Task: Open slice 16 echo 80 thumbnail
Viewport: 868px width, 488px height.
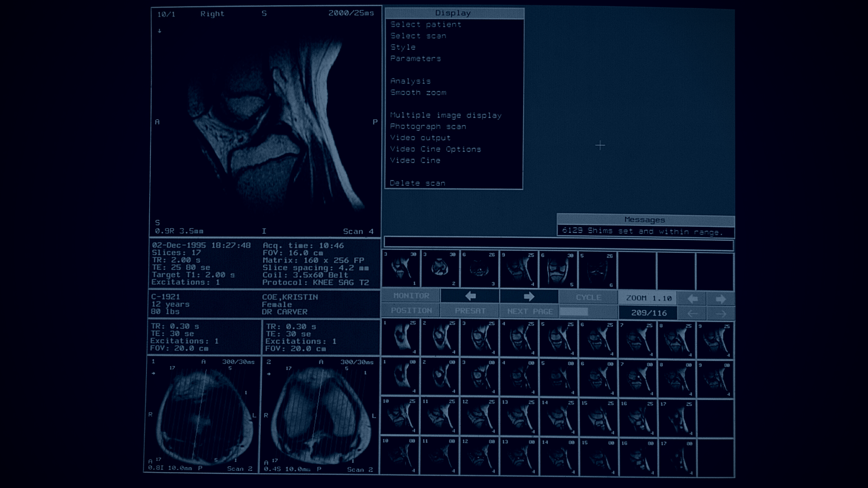Action: (637, 457)
